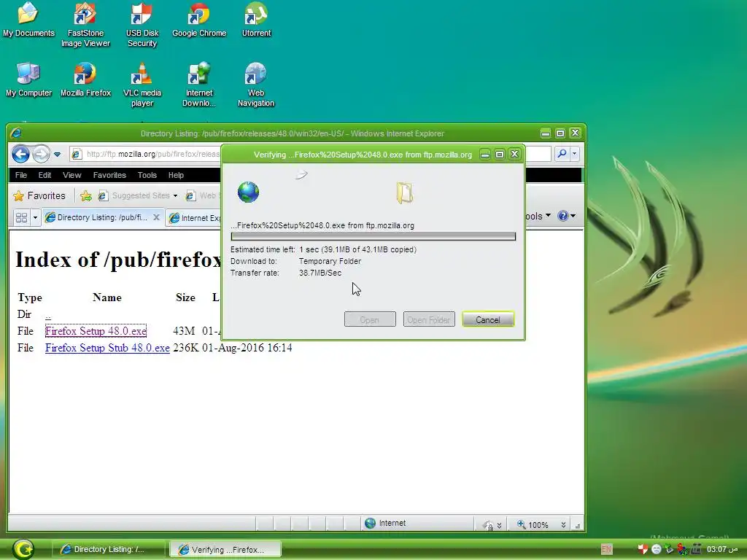Viewport: 747px width, 560px height.
Task: Click the Quick Tabs grid icon
Action: point(21,217)
